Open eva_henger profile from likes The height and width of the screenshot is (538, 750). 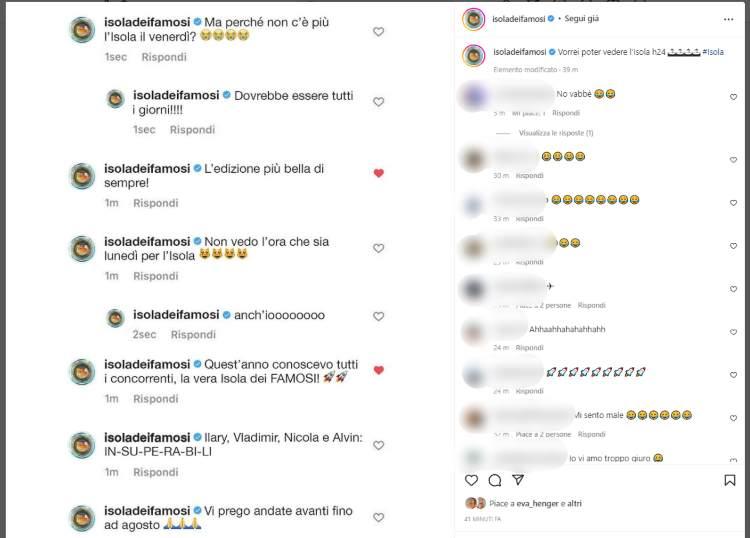tap(537, 504)
